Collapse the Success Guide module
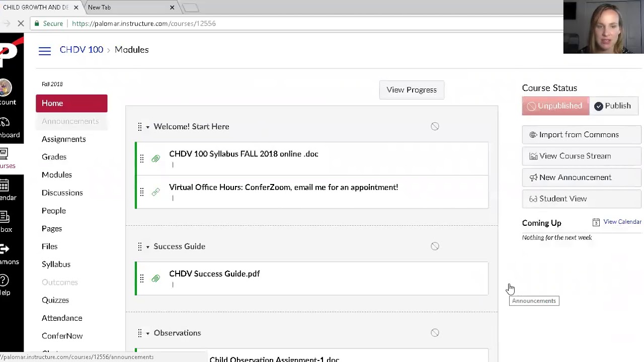Screen dimensions: 644x362 pos(148,247)
